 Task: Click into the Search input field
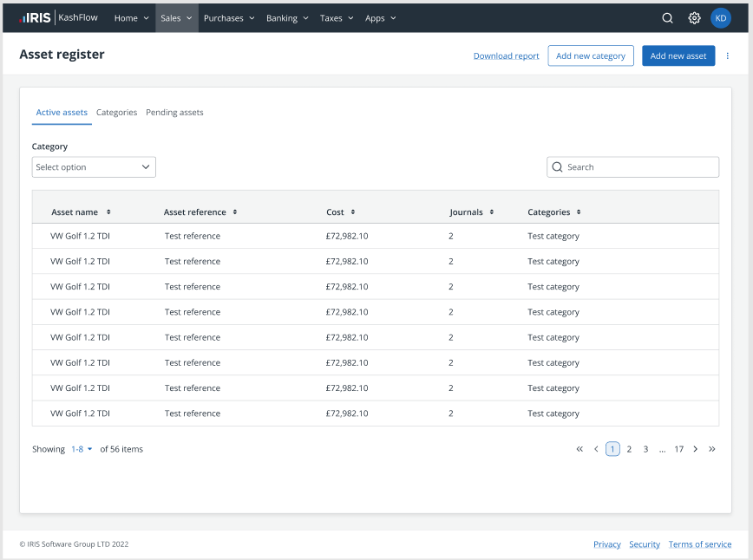pos(640,167)
